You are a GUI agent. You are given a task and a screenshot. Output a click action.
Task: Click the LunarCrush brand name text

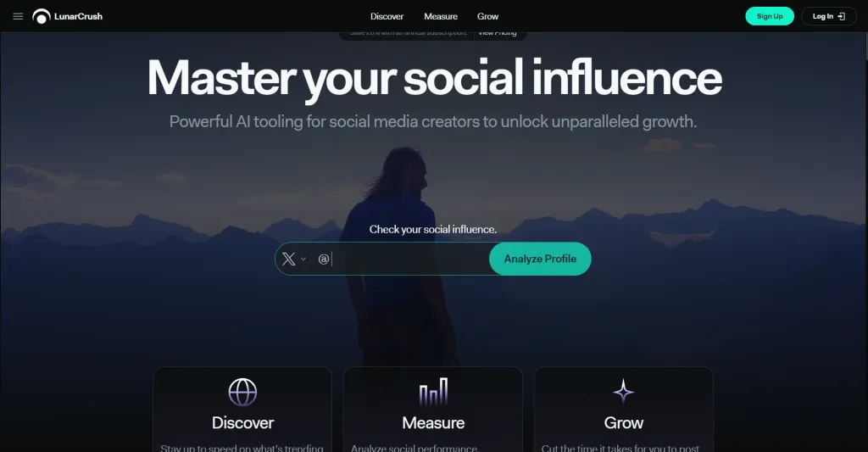click(x=78, y=17)
